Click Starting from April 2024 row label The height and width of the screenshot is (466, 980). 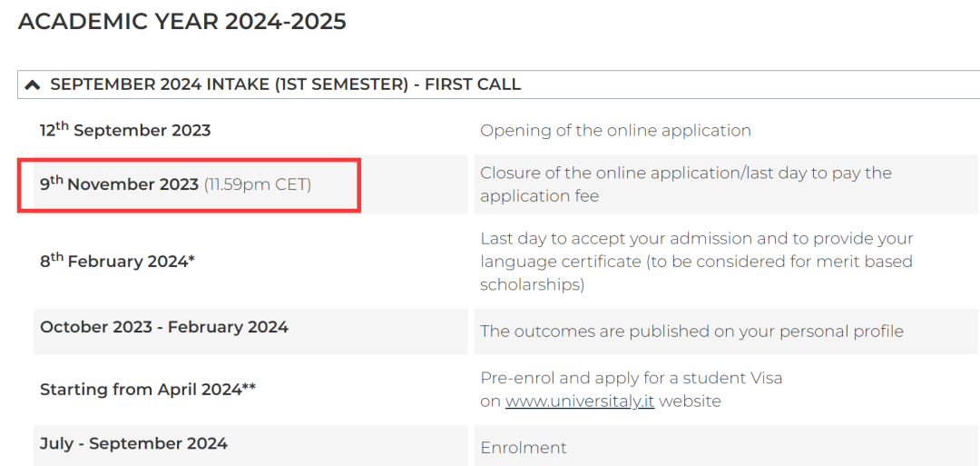click(148, 390)
